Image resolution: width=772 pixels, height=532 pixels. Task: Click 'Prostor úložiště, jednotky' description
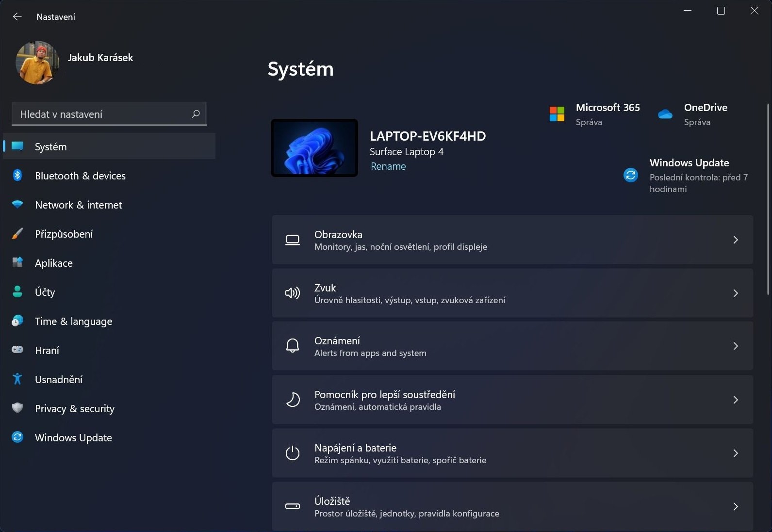click(407, 514)
